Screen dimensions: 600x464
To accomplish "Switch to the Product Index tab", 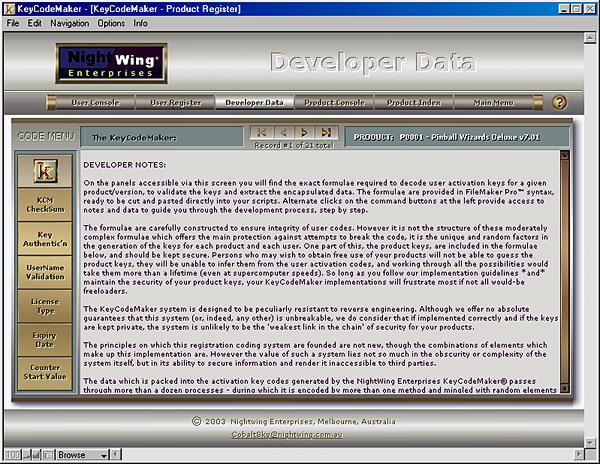I will [414, 103].
